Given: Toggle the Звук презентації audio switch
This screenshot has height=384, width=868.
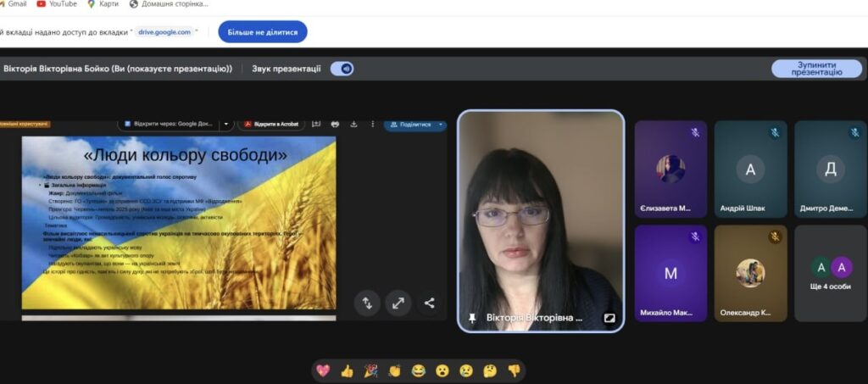Looking at the screenshot, I should click(342, 69).
